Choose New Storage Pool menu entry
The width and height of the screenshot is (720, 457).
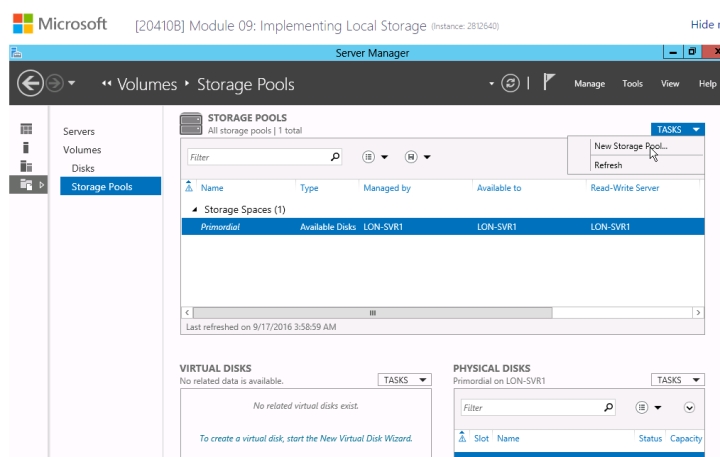(630, 146)
